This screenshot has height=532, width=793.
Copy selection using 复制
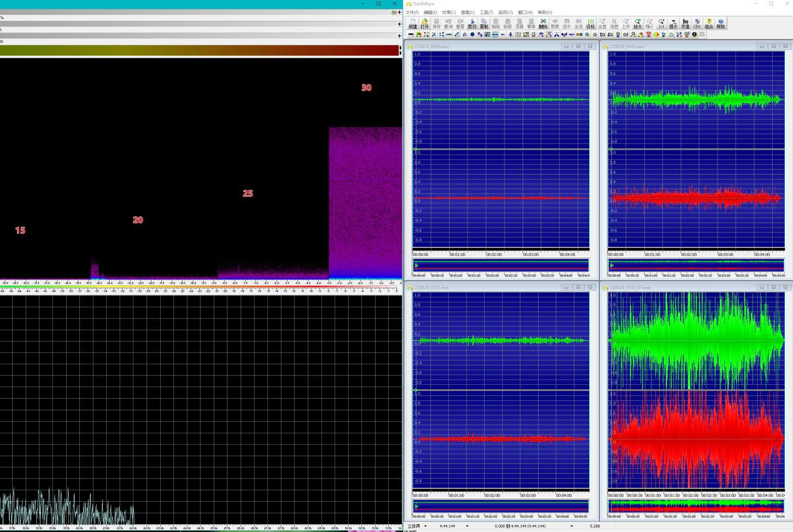point(484,24)
